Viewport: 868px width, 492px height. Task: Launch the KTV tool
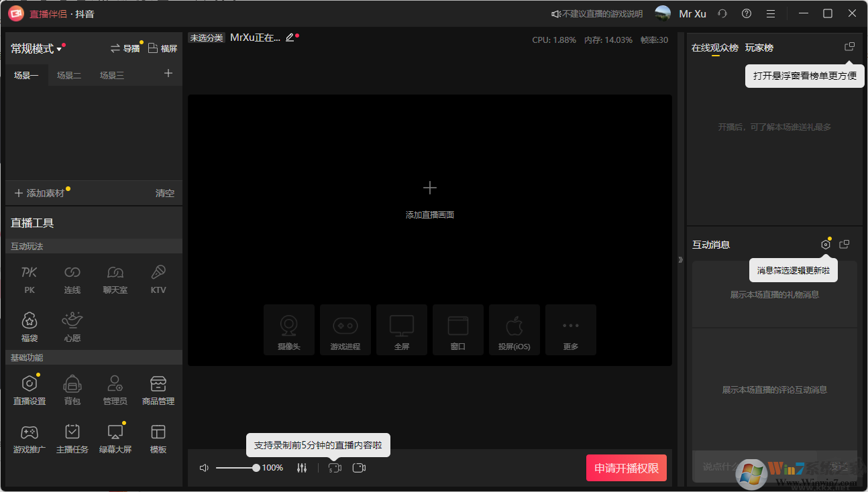(x=158, y=278)
